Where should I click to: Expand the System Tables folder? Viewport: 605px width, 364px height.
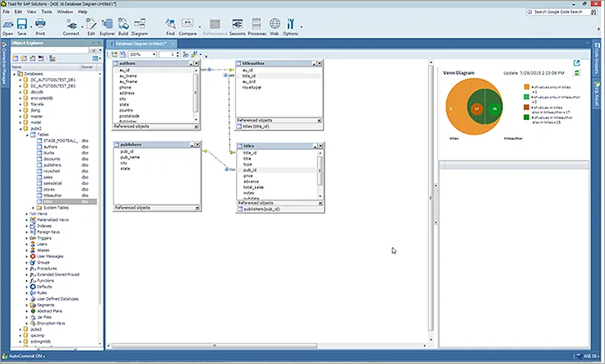point(33,208)
